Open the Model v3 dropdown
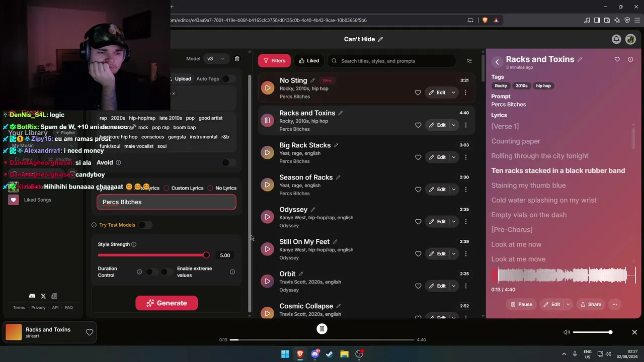Screen dimensions: 644x362 coord(216,59)
